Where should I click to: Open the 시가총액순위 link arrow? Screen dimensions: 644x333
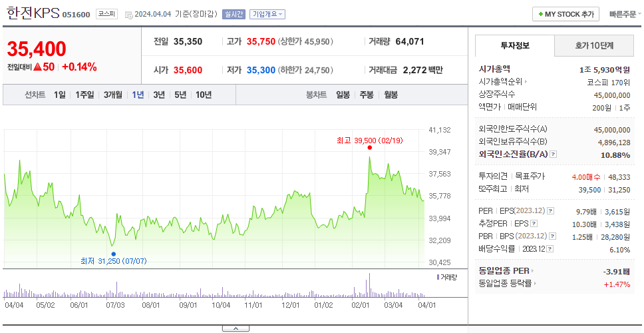[526, 82]
